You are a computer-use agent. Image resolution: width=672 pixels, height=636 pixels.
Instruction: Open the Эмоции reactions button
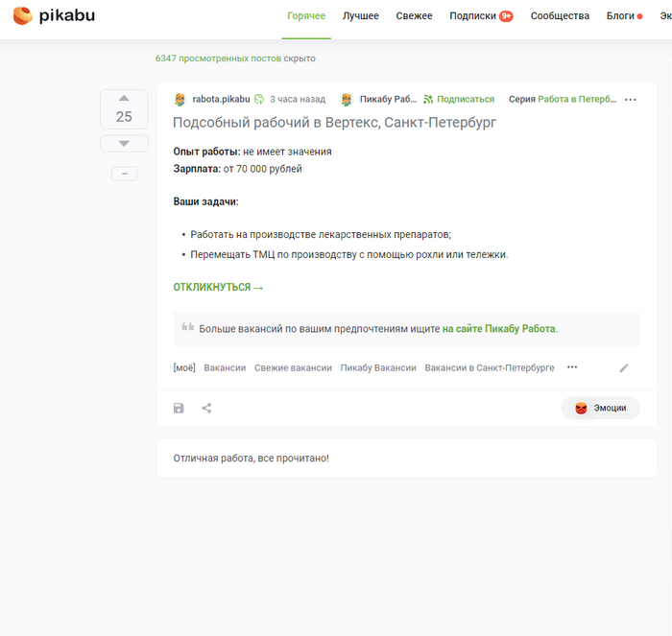[x=600, y=408]
